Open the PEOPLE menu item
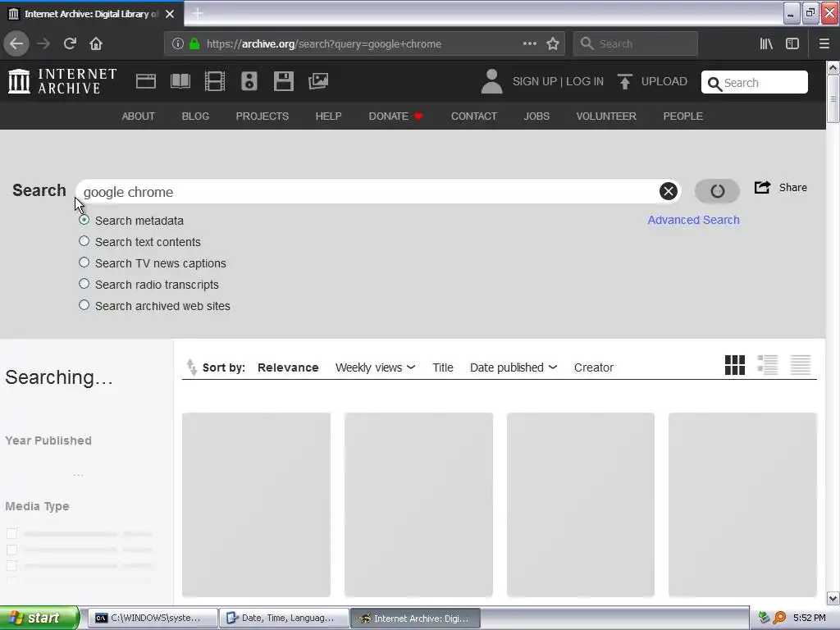The image size is (840, 630). 683,116
